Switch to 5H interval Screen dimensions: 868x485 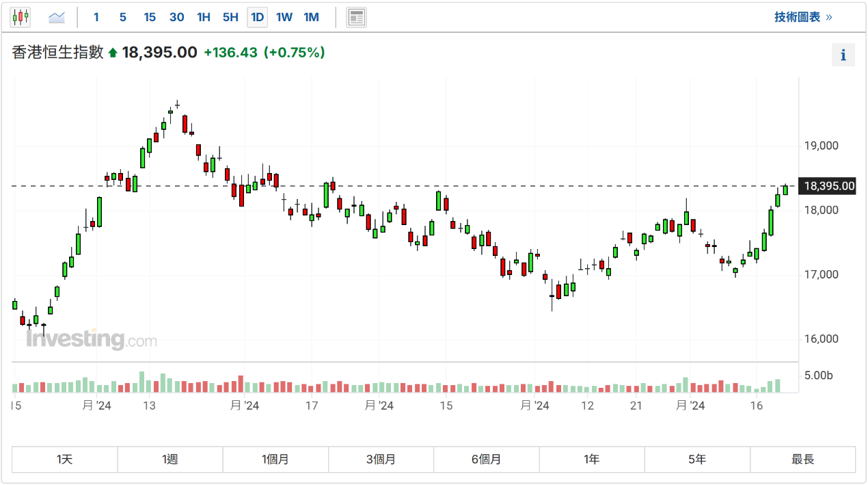coord(230,17)
